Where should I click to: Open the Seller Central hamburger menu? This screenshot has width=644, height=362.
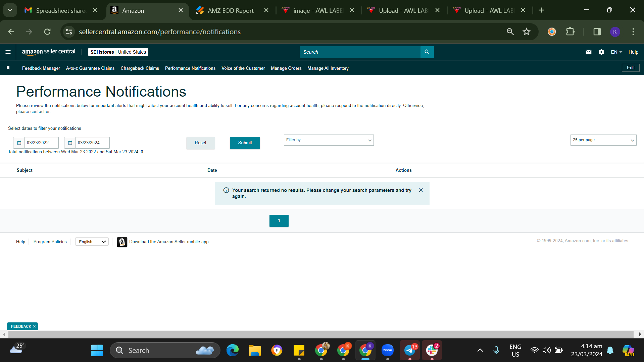click(x=8, y=52)
